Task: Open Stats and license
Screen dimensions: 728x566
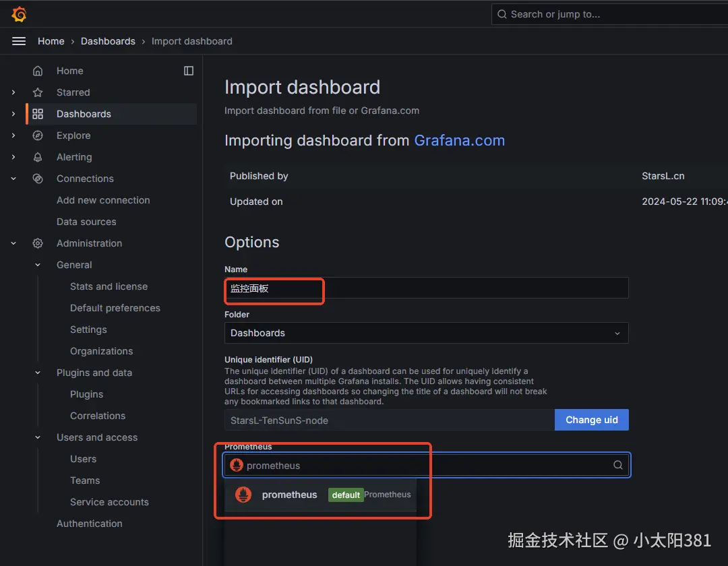Action: pyautogui.click(x=109, y=286)
